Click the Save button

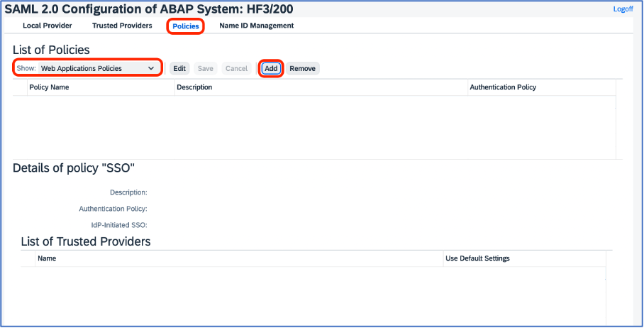pos(206,68)
